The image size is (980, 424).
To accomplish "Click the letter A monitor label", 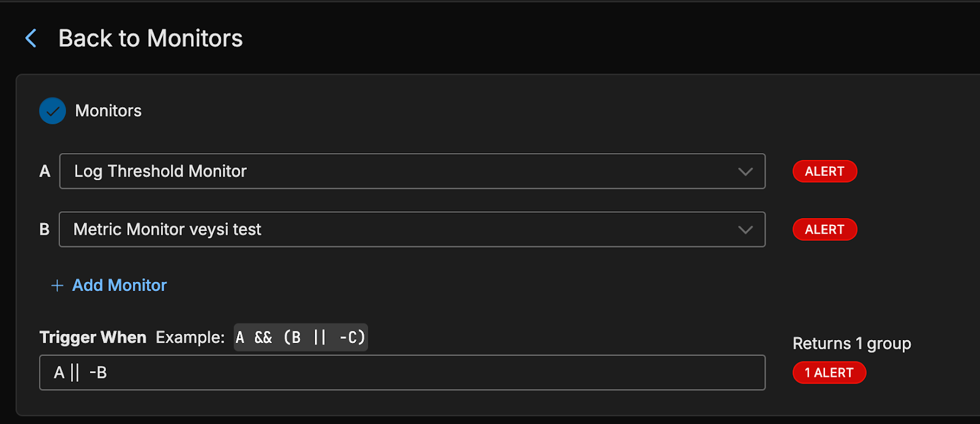I will pyautogui.click(x=45, y=171).
